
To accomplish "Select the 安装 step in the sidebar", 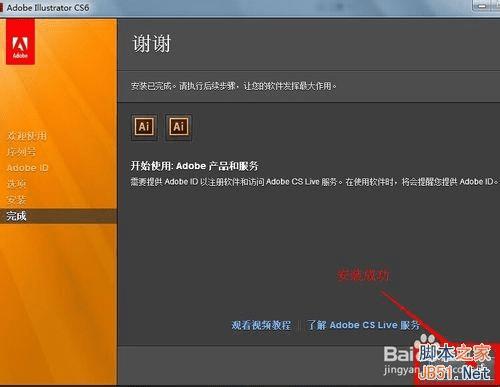I will (x=16, y=200).
